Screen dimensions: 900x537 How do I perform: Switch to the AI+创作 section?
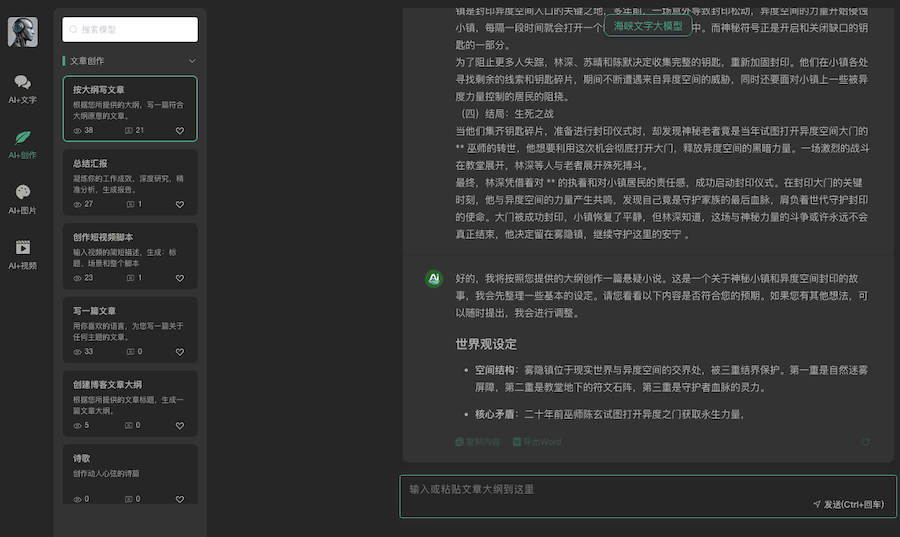click(22, 143)
